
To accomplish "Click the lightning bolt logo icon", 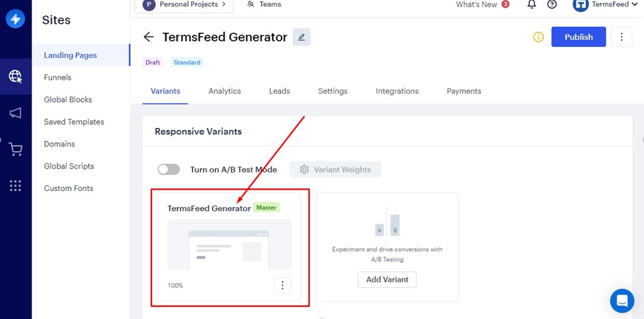I will (15, 19).
